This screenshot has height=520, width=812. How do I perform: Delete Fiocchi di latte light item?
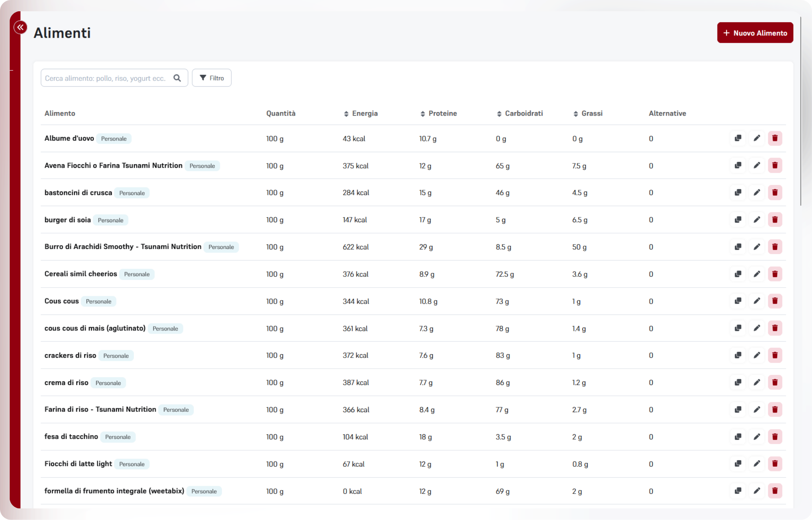click(x=775, y=464)
